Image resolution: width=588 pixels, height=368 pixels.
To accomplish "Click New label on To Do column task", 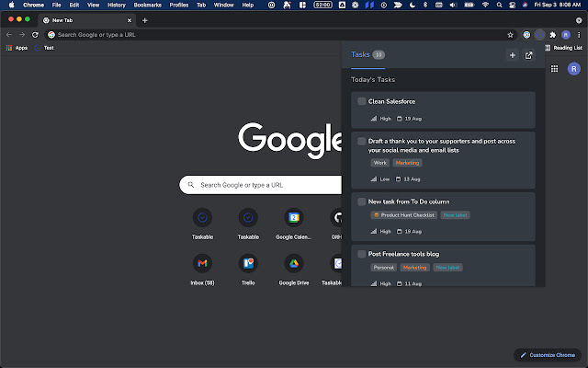I will click(x=456, y=215).
